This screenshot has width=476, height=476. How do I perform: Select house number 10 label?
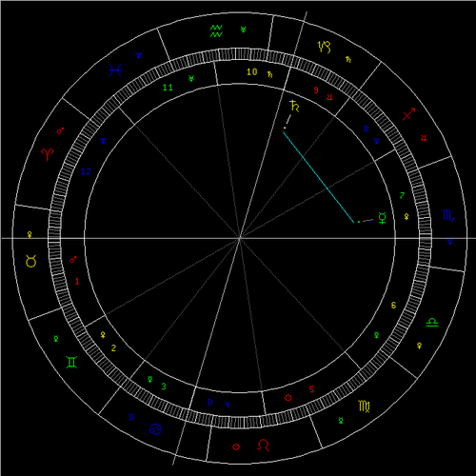pyautogui.click(x=252, y=72)
